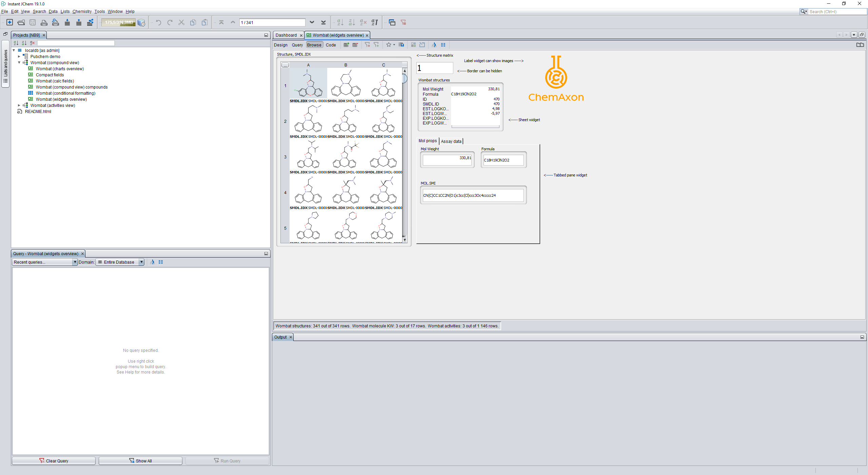Switch to the Browse tab
This screenshot has height=475, width=868.
point(314,44)
